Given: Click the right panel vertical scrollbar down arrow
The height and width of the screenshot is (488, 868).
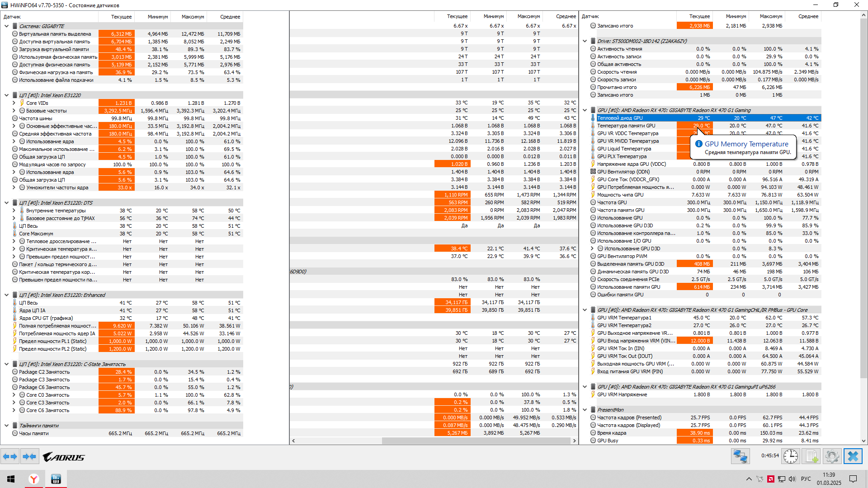Looking at the screenshot, I should point(863,441).
